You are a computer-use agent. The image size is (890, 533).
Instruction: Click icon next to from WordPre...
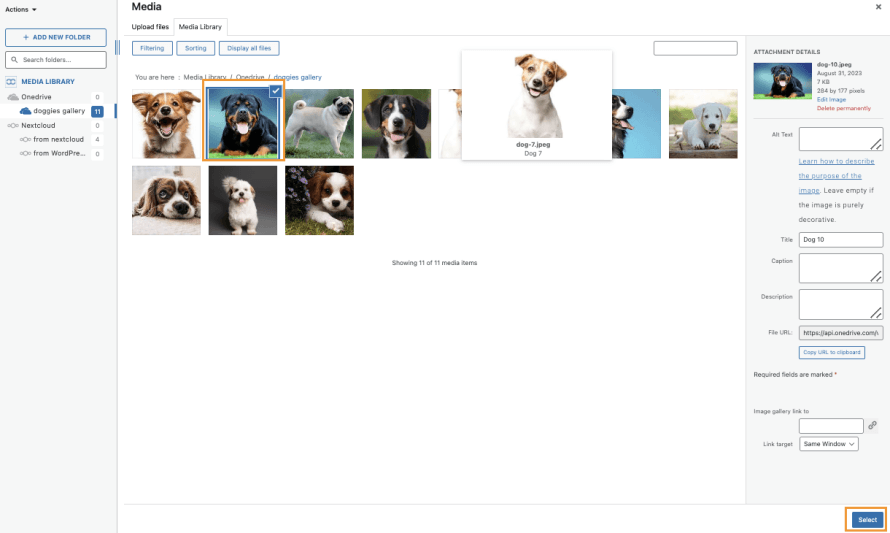(x=25, y=153)
